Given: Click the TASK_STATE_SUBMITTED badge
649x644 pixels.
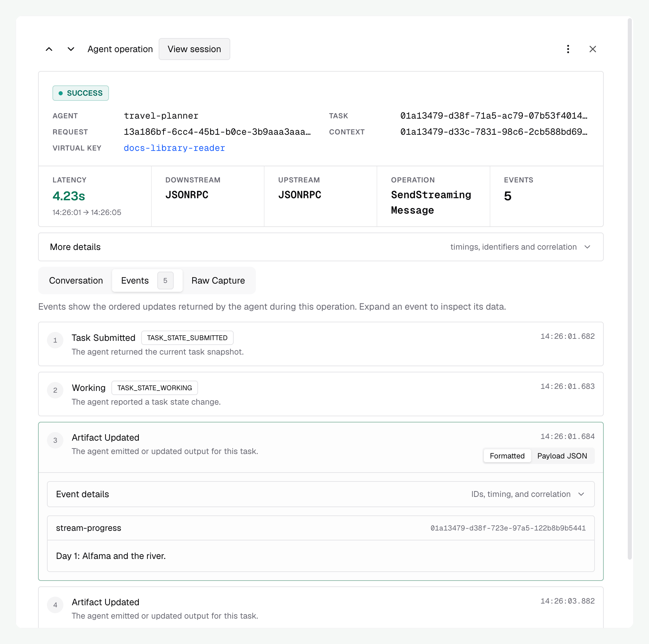Looking at the screenshot, I should 187,338.
